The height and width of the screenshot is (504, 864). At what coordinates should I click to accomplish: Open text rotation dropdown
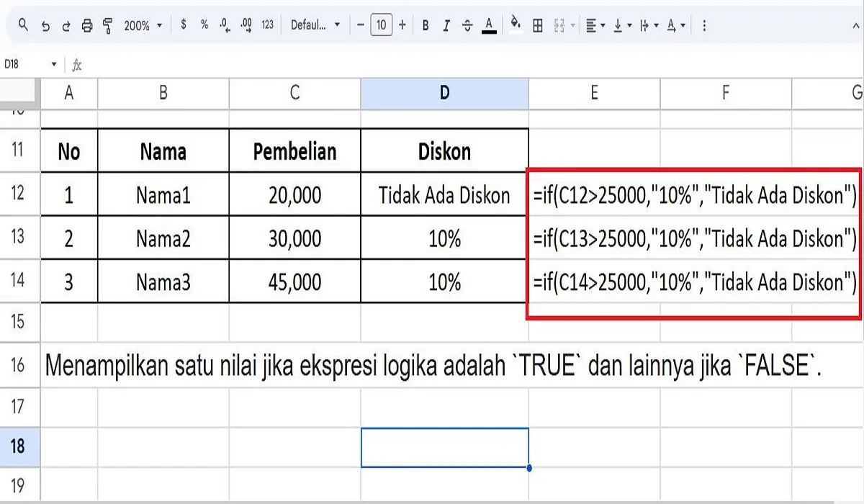click(675, 25)
